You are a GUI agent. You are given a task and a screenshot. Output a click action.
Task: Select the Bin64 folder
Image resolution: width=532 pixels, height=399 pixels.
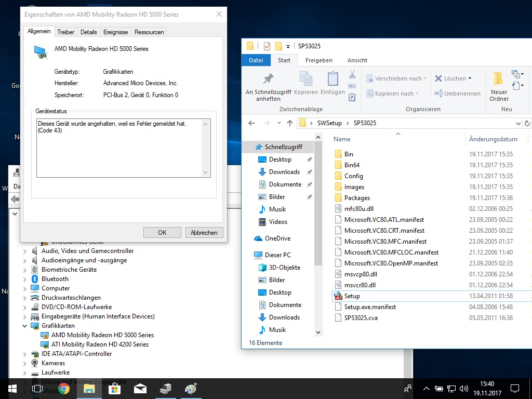point(352,165)
